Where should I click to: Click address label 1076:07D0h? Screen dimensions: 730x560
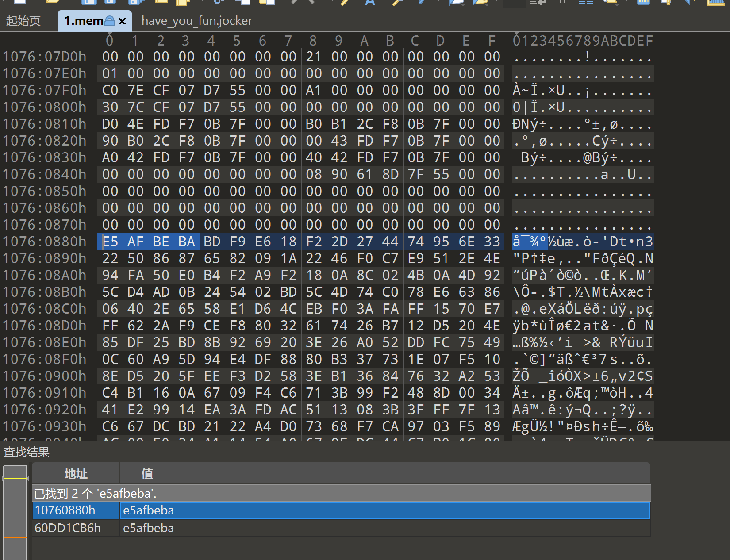click(45, 57)
